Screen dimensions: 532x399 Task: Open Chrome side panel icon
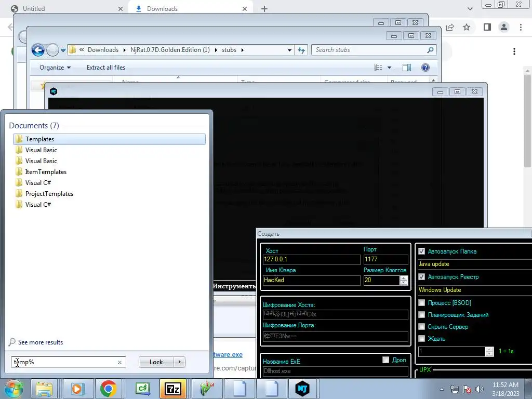(487, 27)
